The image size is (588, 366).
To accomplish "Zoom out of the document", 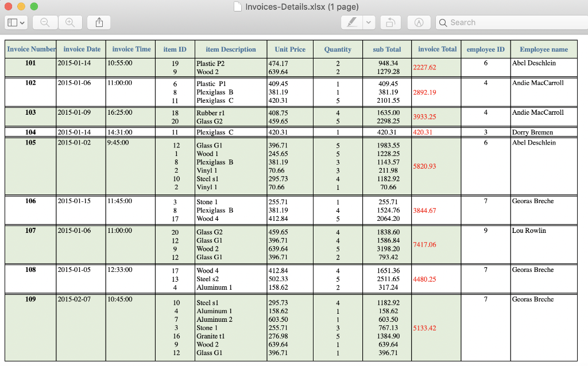I will (44, 22).
